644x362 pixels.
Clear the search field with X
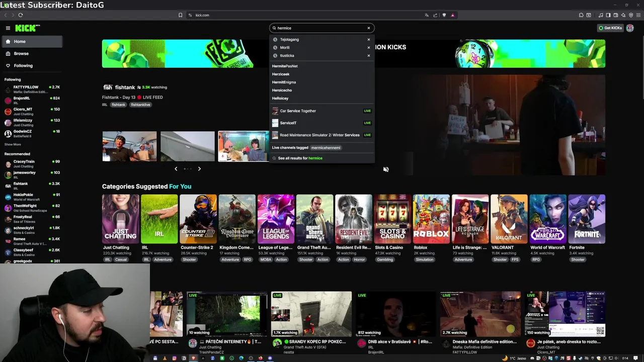pos(369,28)
